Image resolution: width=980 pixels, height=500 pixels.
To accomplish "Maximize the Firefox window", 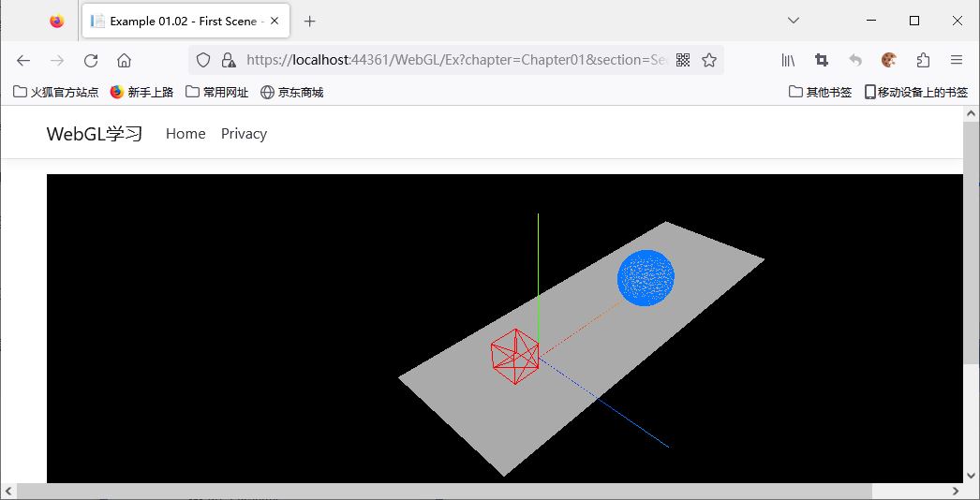I will coord(914,21).
